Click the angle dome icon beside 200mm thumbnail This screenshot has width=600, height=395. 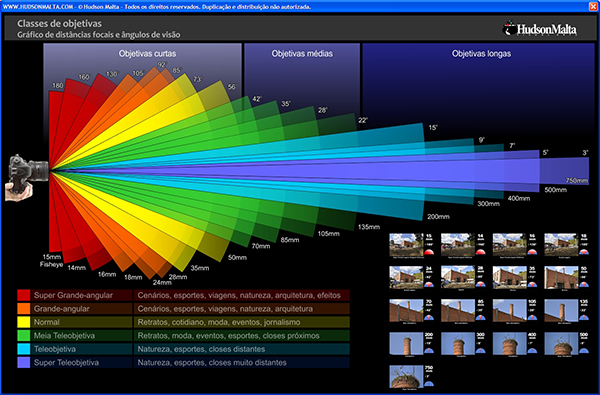point(429,351)
